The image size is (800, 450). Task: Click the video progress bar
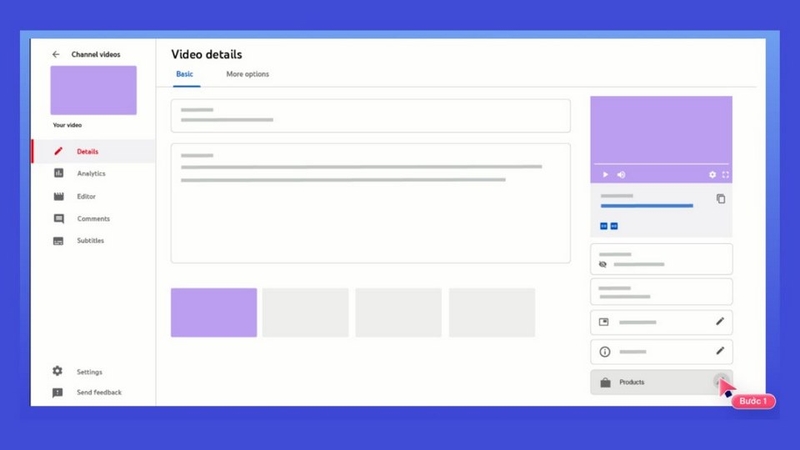tap(661, 164)
